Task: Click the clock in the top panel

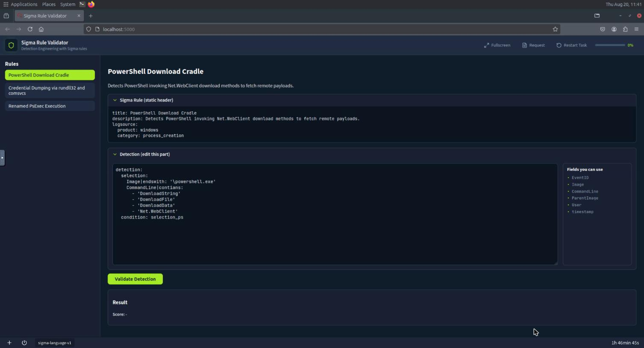Action: (x=623, y=4)
